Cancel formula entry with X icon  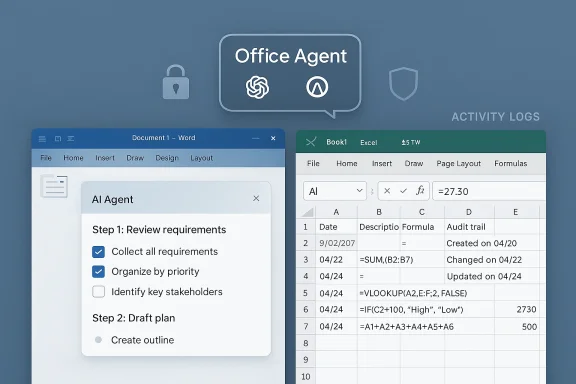click(387, 191)
